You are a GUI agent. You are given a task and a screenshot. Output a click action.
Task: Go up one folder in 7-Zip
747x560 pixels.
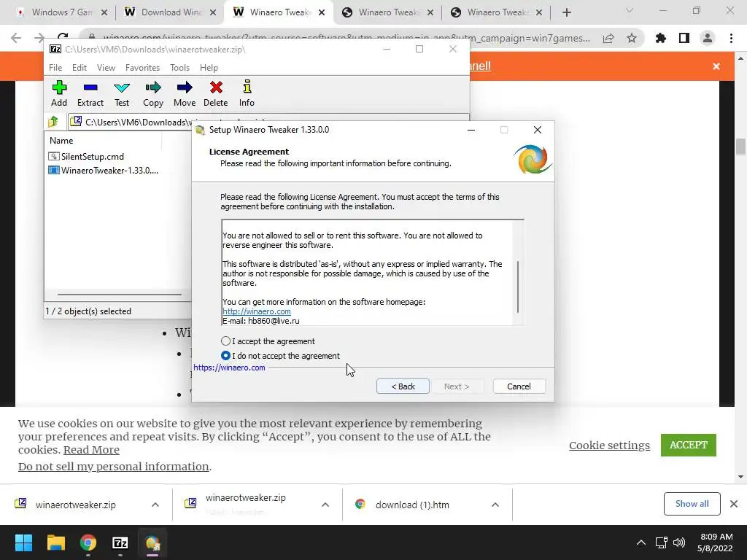tap(53, 122)
